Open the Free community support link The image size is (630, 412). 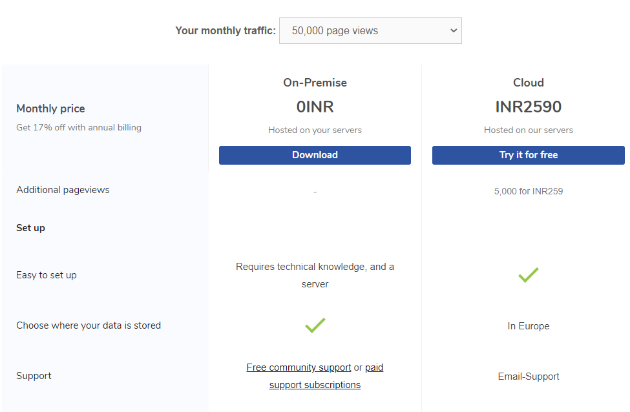click(299, 367)
